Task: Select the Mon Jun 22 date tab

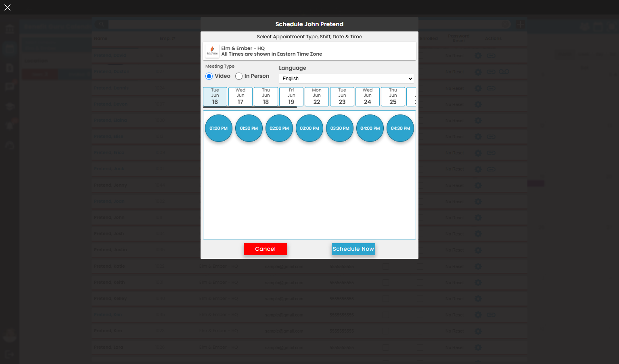Action: (x=317, y=97)
